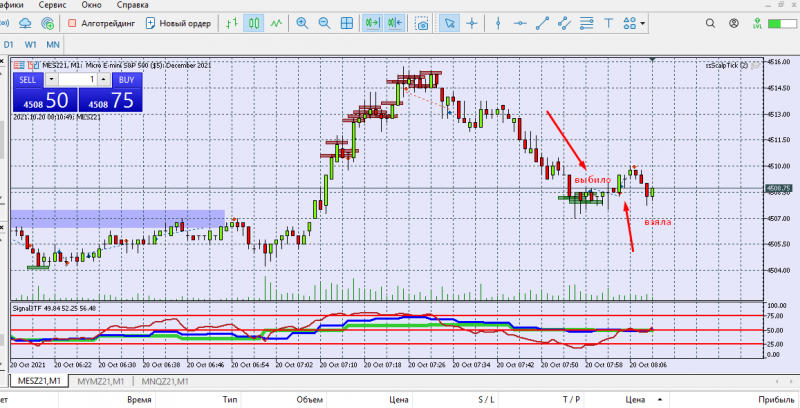Switch chart to line chart mode
The width and height of the screenshot is (800, 408).
click(276, 23)
